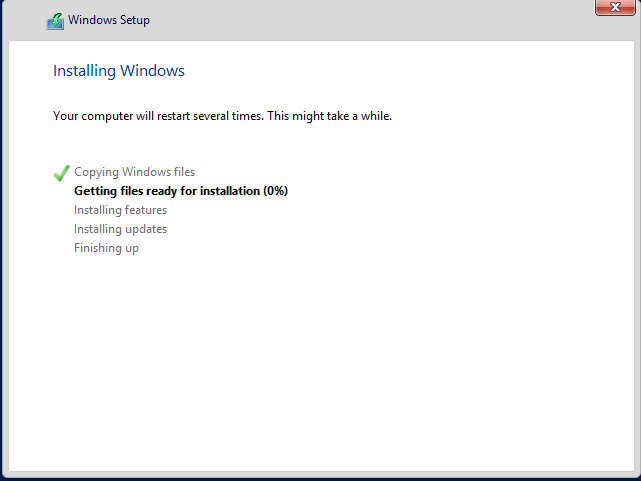Close the Windows Setup window
This screenshot has height=481, width=641.
pos(615,7)
